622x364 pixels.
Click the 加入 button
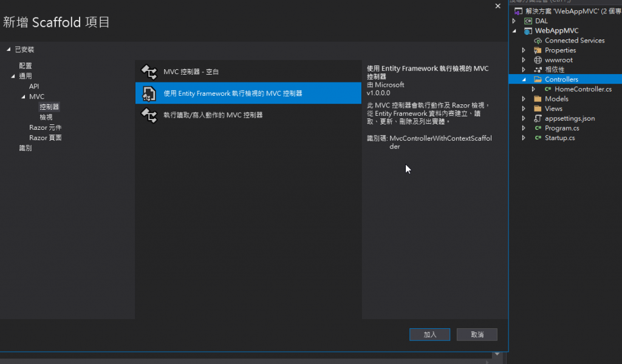pyautogui.click(x=429, y=335)
